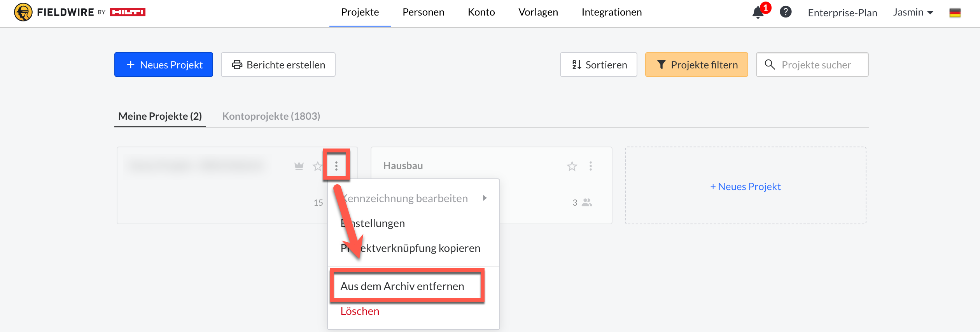
Task: Click the people icon on Hausbau card
Action: [586, 203]
